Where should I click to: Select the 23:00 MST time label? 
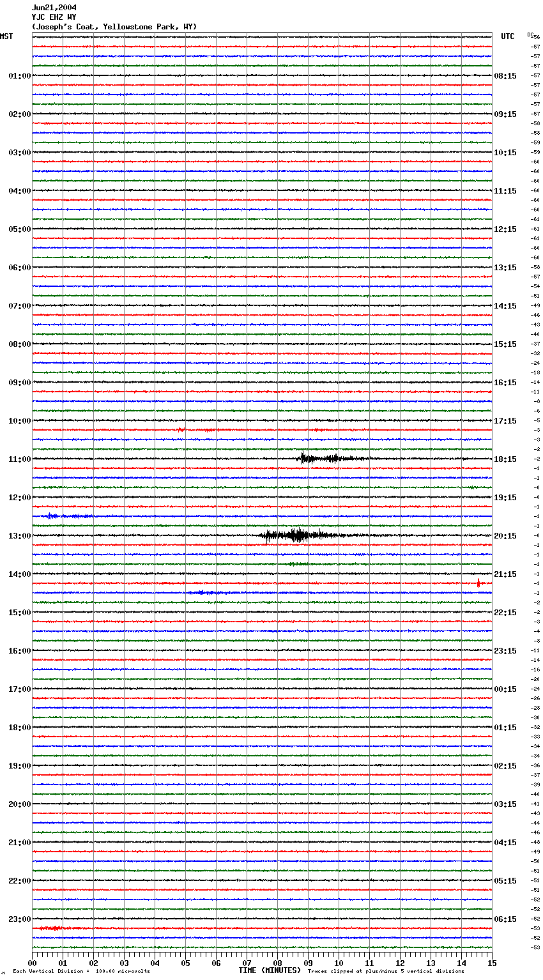(x=20, y=919)
